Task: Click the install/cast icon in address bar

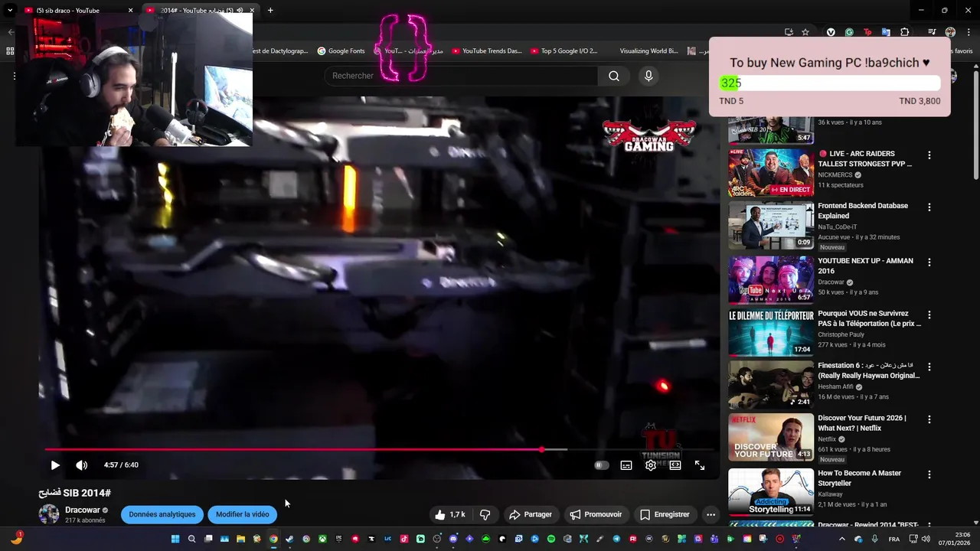Action: [789, 32]
